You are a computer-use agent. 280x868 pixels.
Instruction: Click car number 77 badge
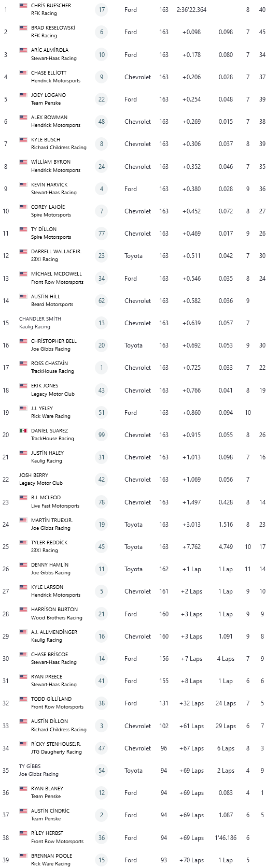(102, 234)
